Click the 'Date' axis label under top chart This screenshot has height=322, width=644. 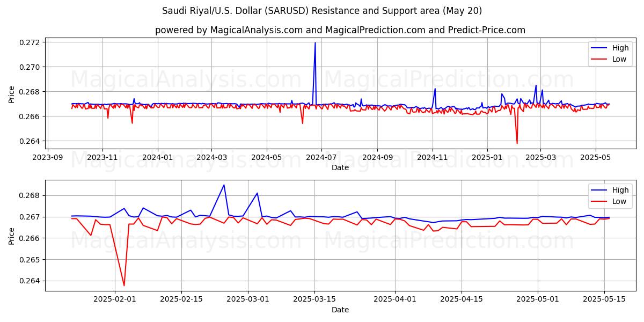tap(340, 167)
